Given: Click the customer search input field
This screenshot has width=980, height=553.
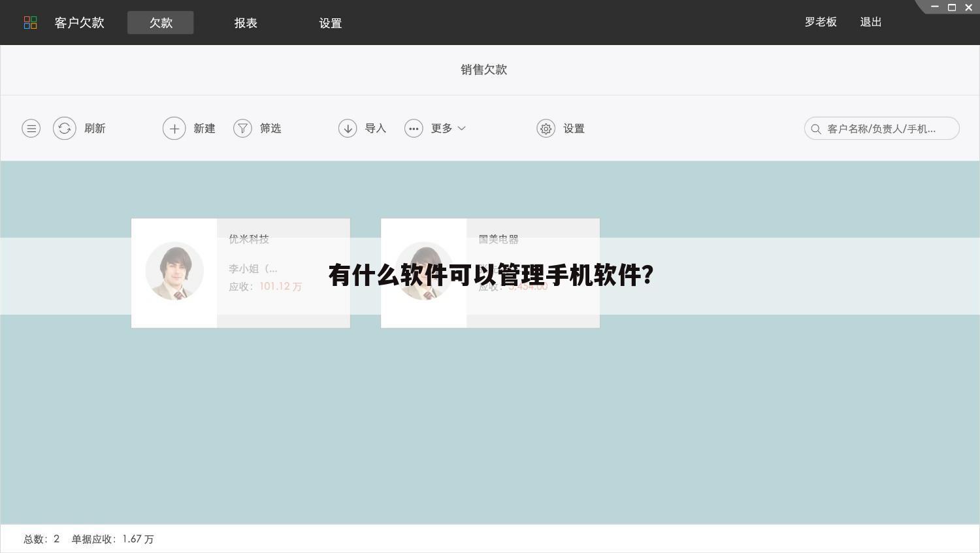Looking at the screenshot, I should coord(882,129).
